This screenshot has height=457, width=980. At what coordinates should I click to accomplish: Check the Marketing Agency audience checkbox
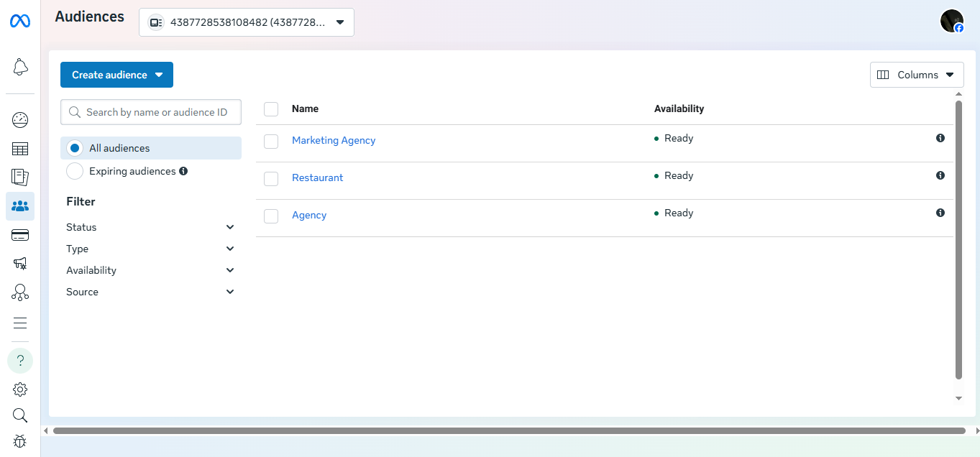coord(271,142)
